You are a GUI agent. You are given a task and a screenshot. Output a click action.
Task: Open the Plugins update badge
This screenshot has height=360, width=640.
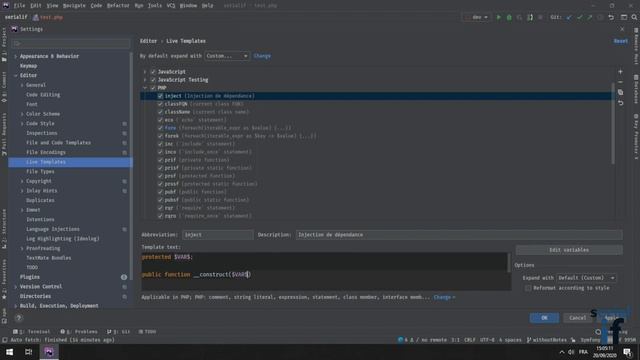(124, 277)
